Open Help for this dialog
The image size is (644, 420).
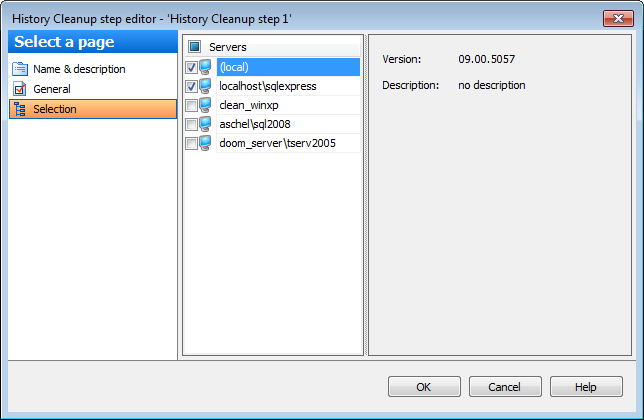[586, 387]
